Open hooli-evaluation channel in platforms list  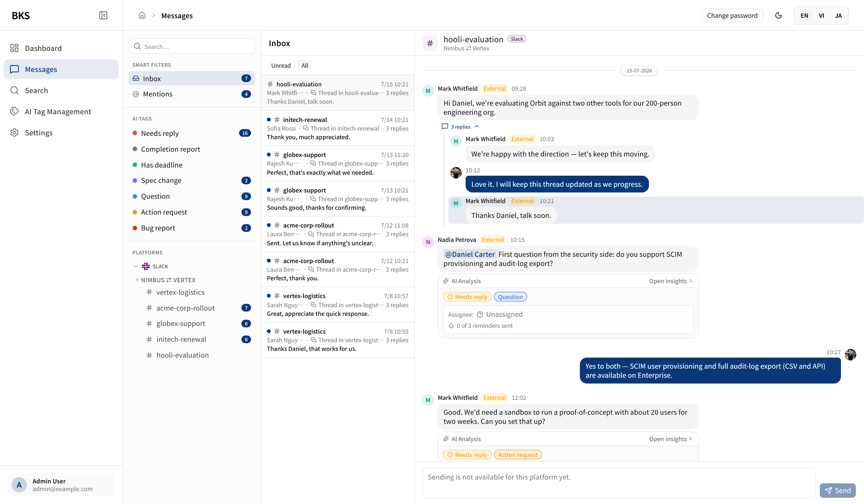(198, 355)
